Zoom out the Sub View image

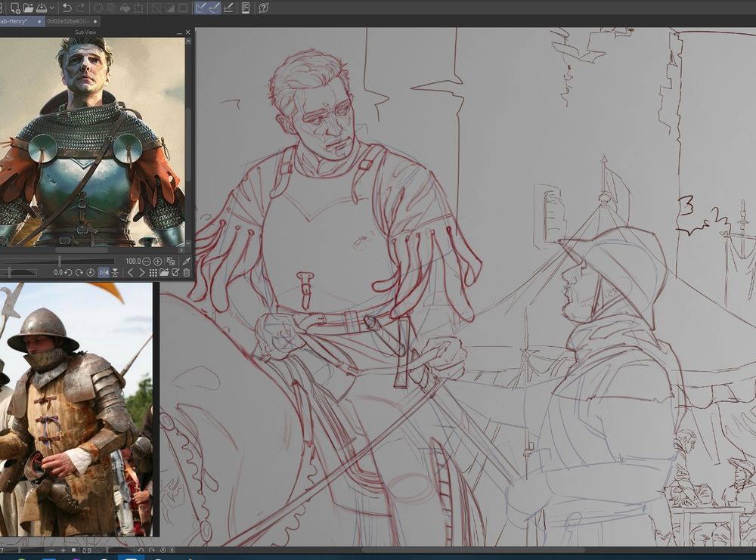[x=146, y=261]
